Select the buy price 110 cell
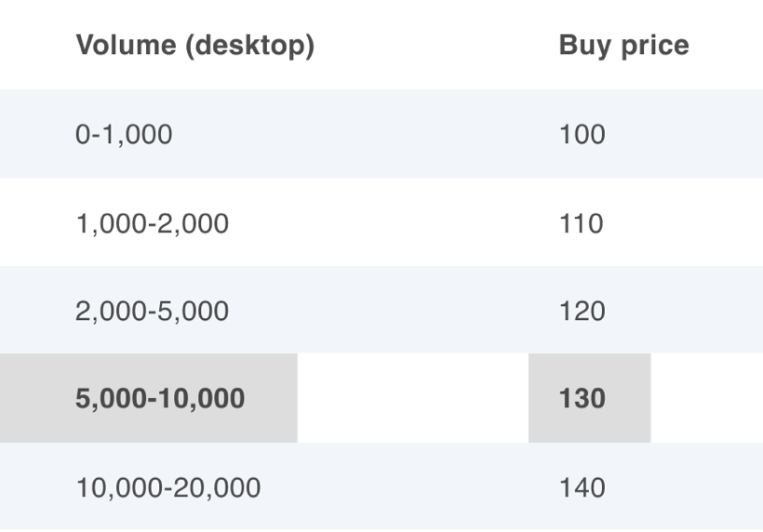The height and width of the screenshot is (532, 763). pos(582,224)
